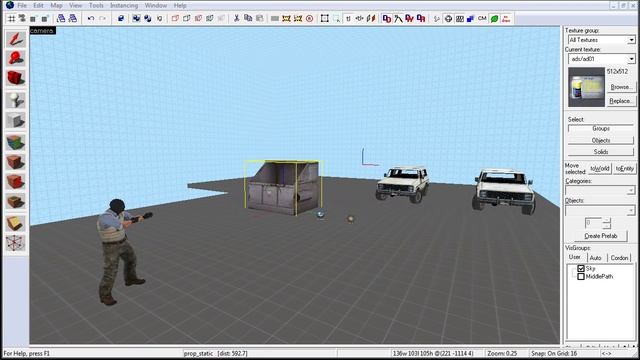Set selection mode to Solids
This screenshot has width=640, height=360.
[601, 151]
